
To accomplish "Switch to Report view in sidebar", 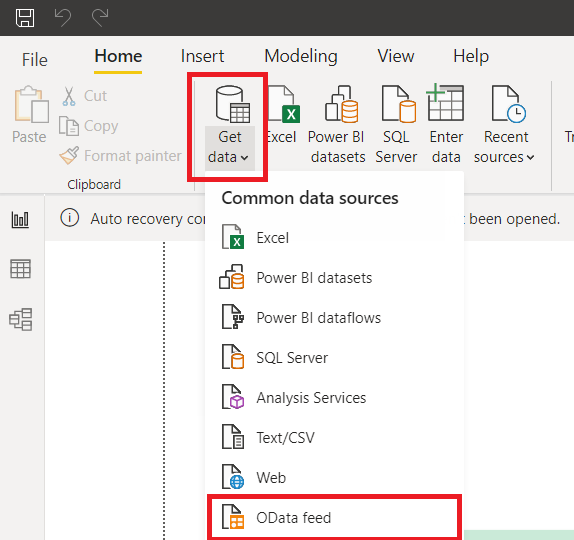I will (20, 220).
